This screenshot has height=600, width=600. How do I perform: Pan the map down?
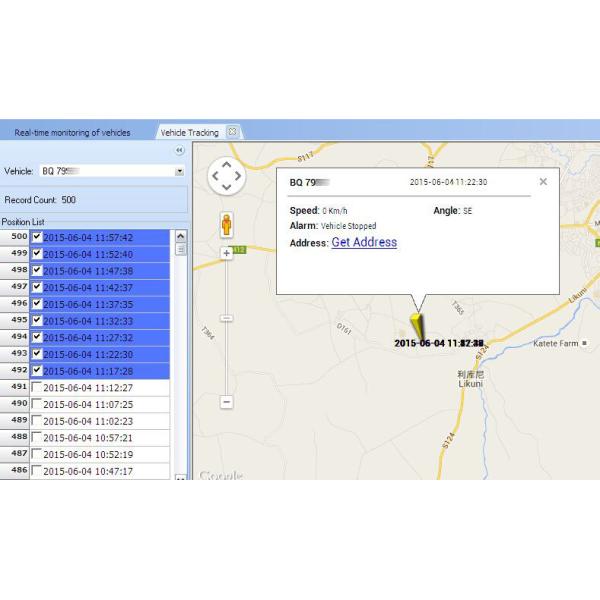(227, 187)
